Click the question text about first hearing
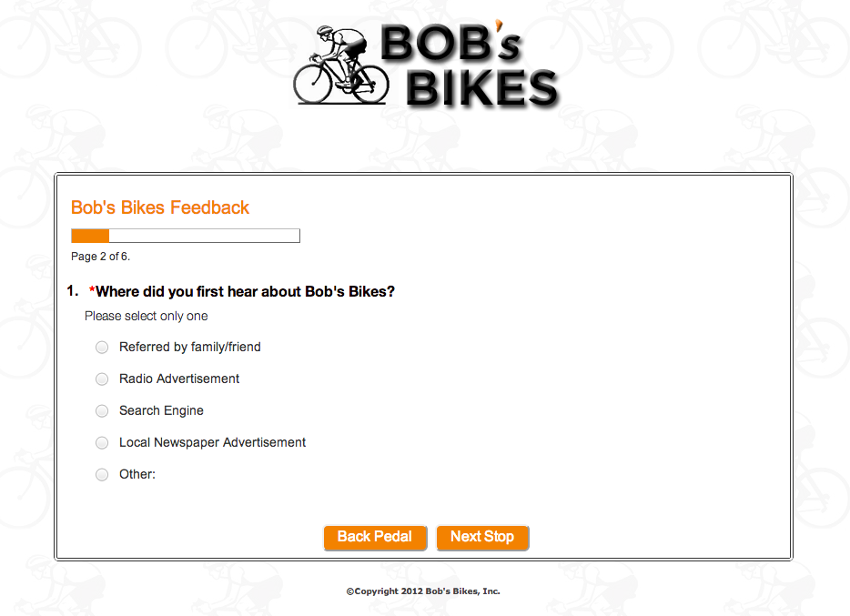This screenshot has width=850, height=616. pos(242,291)
